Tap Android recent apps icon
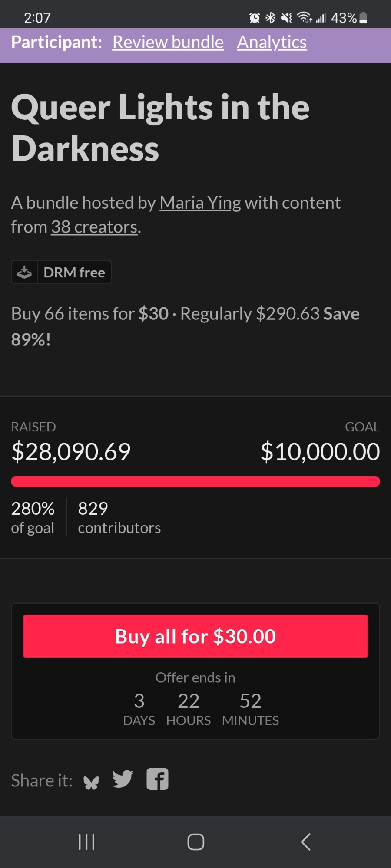This screenshot has height=868, width=391. (86, 842)
